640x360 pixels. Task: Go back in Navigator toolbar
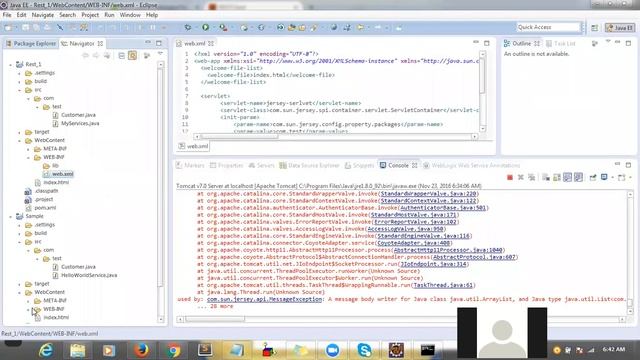(x=85, y=56)
